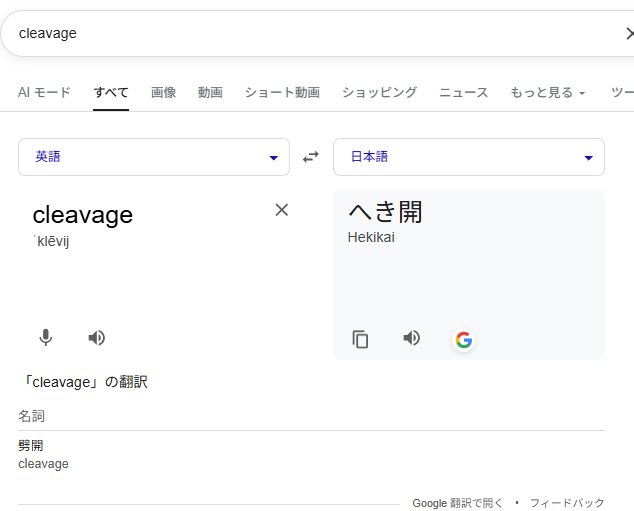Open the ニュース tab
Viewport: 634px width, 511px height.
coord(463,93)
